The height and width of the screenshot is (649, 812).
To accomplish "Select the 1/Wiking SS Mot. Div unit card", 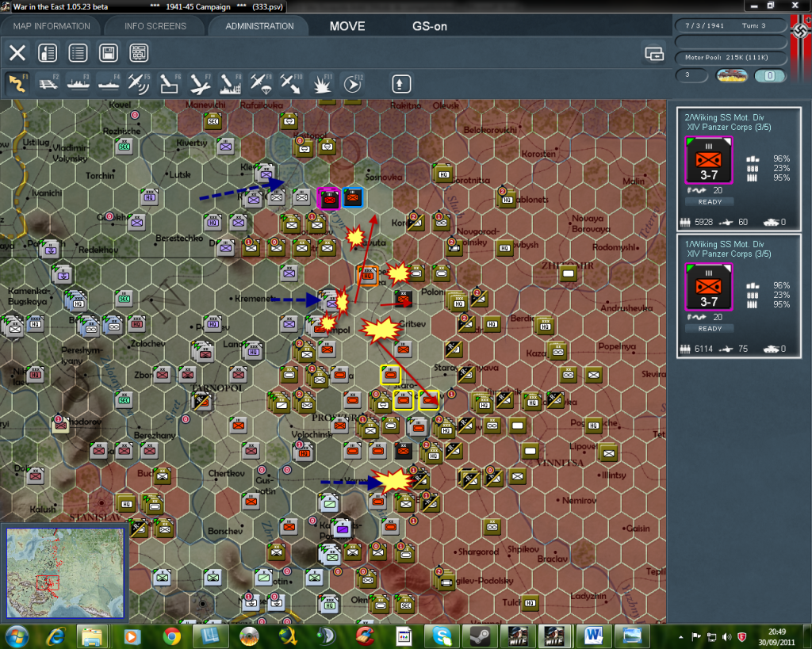I will pyautogui.click(x=738, y=296).
